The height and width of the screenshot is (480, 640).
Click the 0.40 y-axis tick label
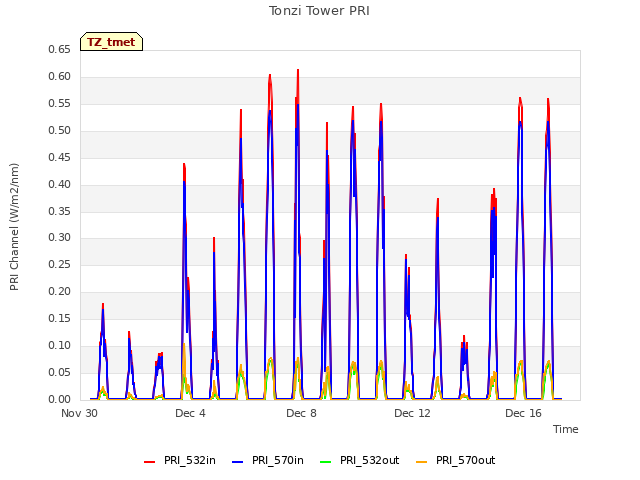59,184
